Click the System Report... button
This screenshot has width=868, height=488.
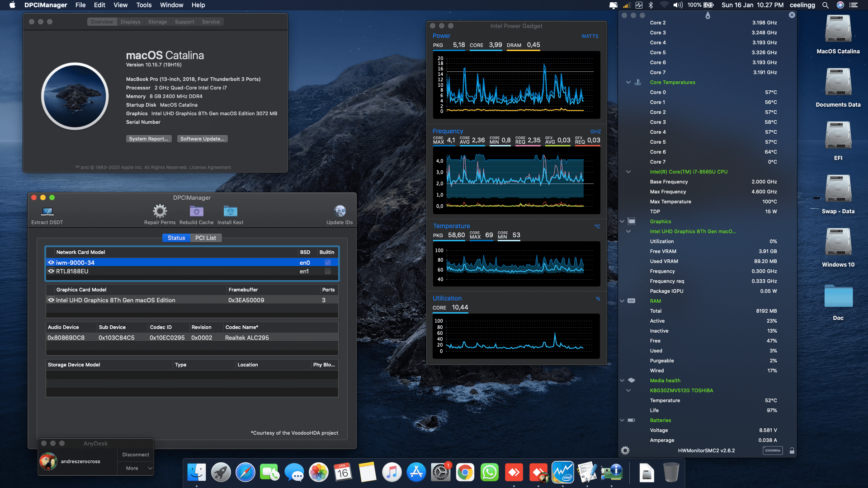tap(148, 139)
